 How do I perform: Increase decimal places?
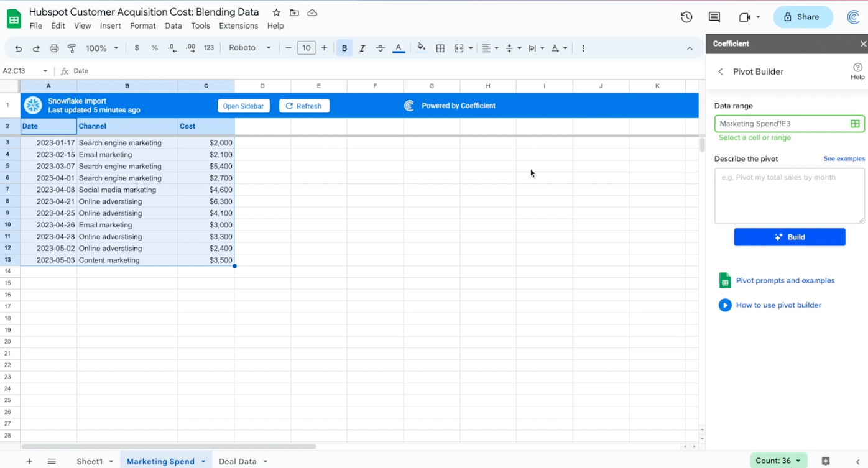tap(190, 48)
